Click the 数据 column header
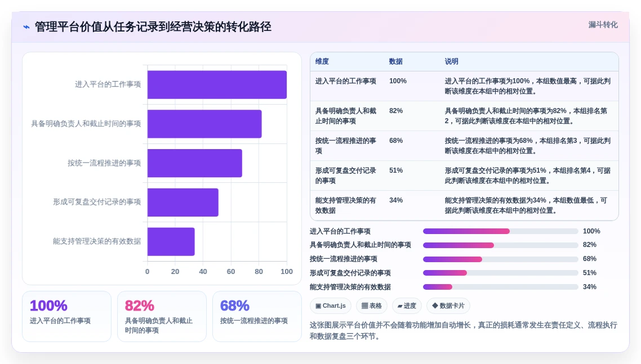The image size is (641, 364). [x=395, y=61]
